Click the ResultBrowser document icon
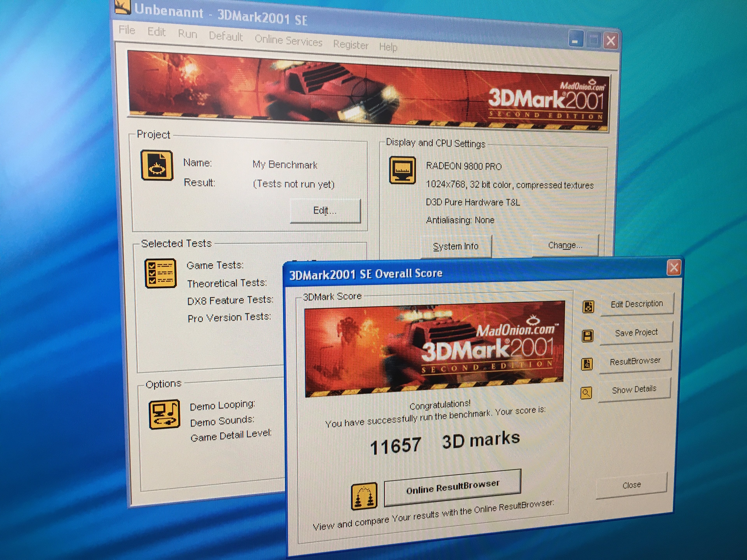Screen dimensions: 747x560 click(587, 364)
